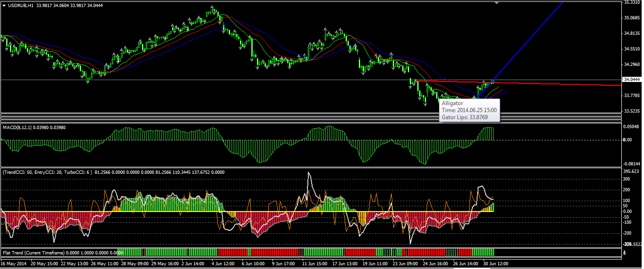Click the chart shift triangle on top edge
644x269 pixels.
click(496, 3)
